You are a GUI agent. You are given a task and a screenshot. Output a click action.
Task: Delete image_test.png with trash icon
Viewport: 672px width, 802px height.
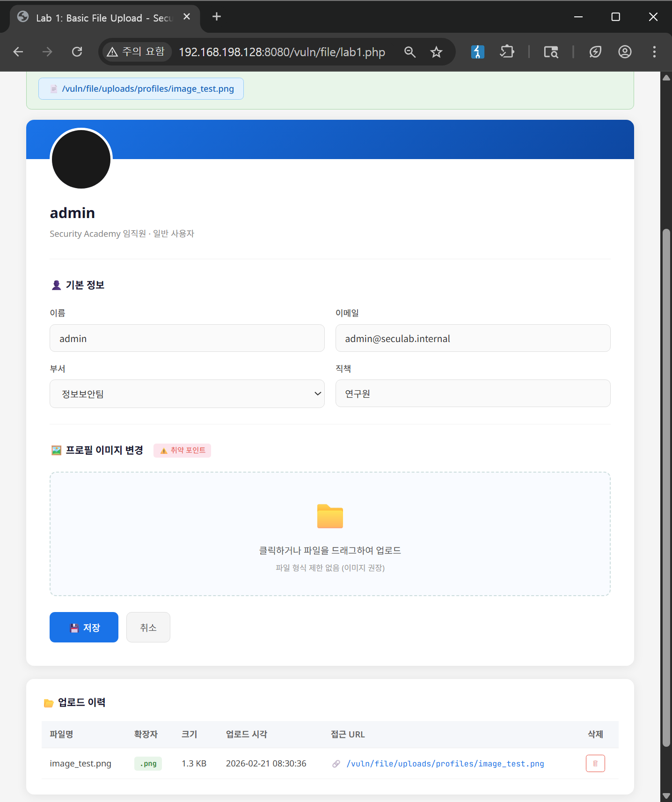595,763
